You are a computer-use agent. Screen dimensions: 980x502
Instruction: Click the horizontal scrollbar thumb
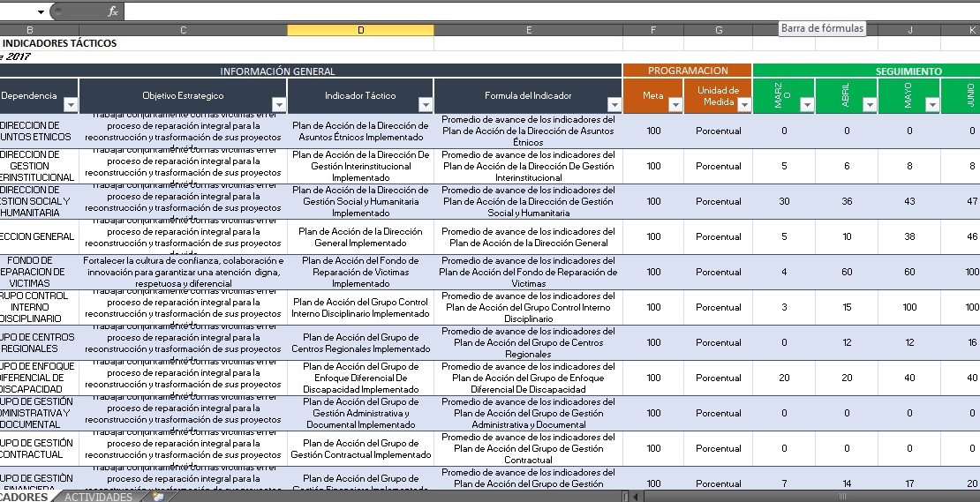(842, 497)
